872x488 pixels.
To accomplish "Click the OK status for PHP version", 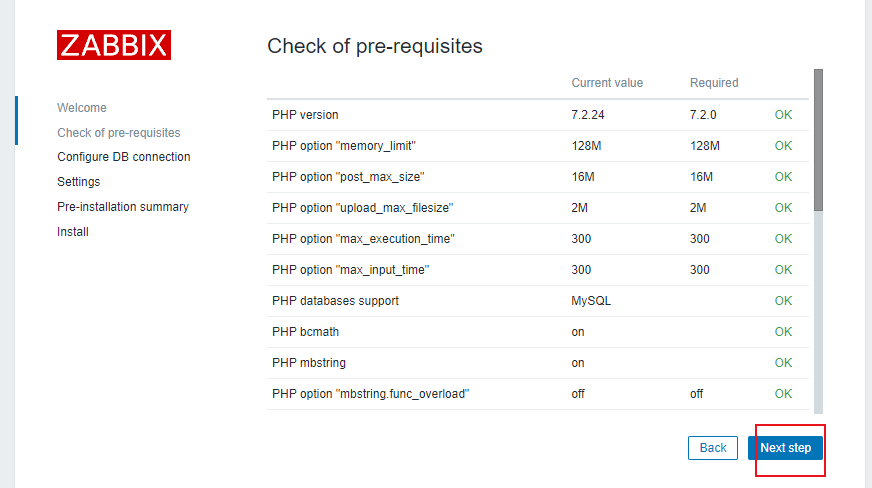I will (x=783, y=115).
